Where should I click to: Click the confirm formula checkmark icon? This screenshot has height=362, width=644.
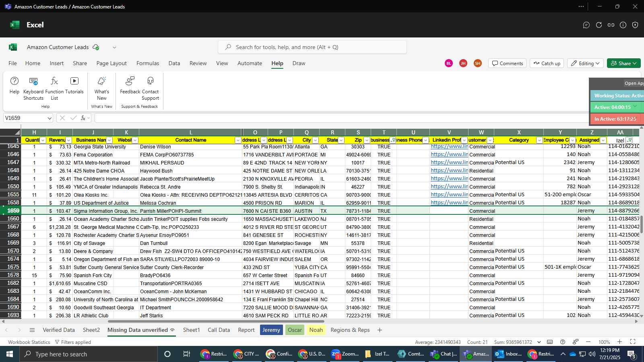[x=73, y=118]
